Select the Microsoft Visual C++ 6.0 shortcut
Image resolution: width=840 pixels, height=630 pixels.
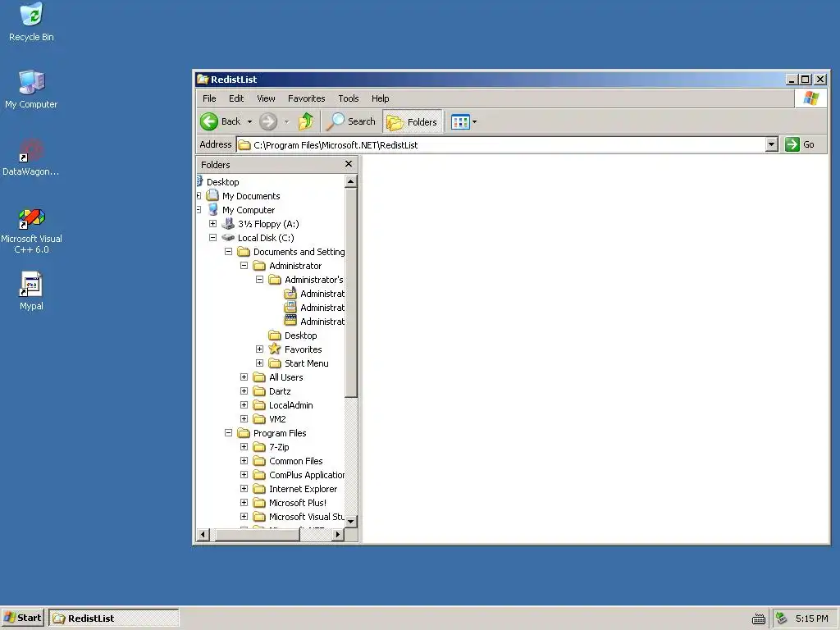(x=31, y=231)
